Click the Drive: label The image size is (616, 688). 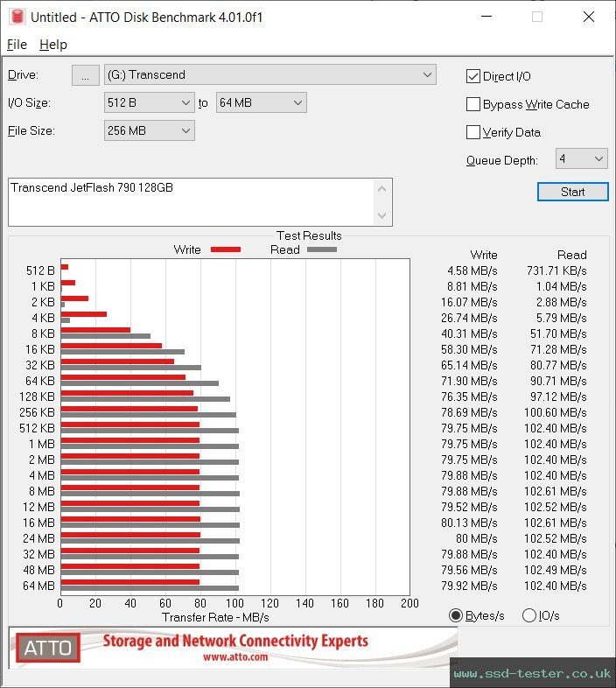(x=23, y=74)
